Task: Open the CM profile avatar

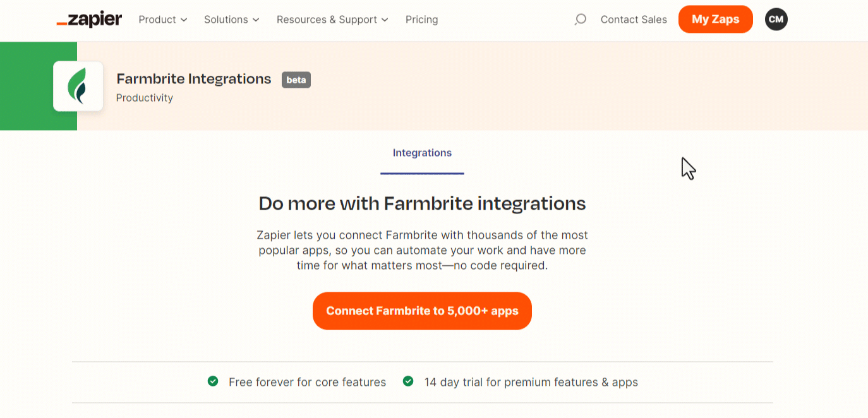Action: [776, 20]
